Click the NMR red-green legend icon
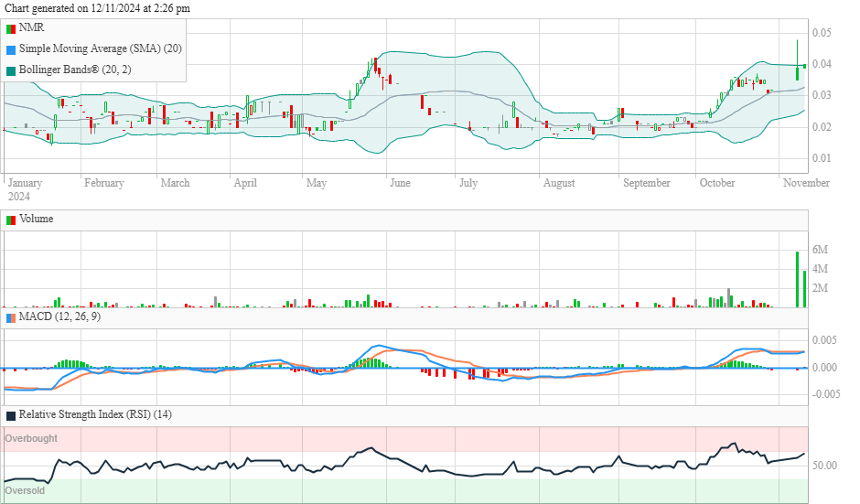 point(11,28)
